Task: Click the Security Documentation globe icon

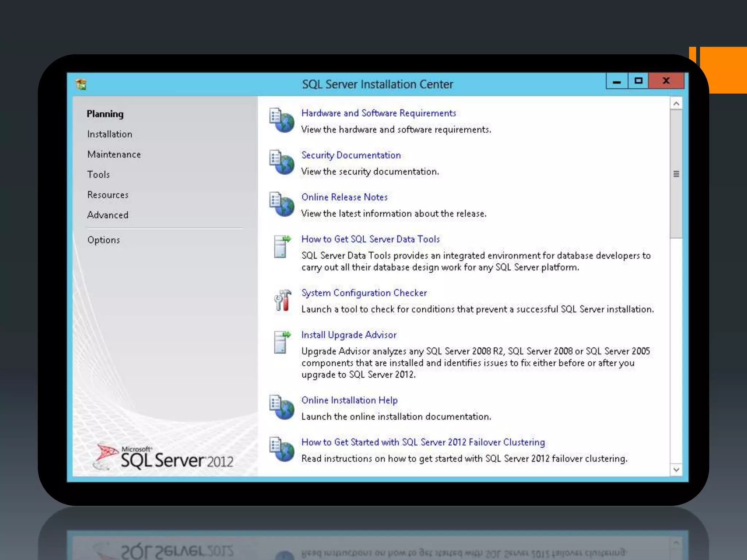Action: (282, 163)
